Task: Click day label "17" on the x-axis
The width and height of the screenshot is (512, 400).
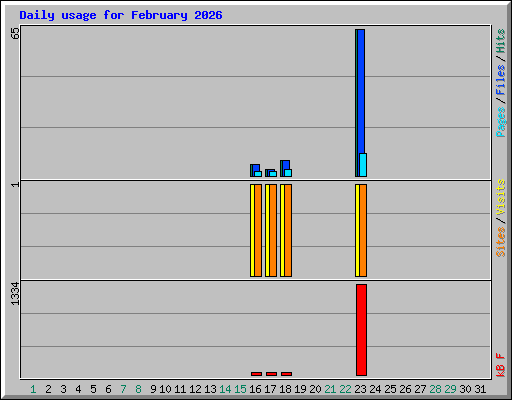Action: [270, 389]
